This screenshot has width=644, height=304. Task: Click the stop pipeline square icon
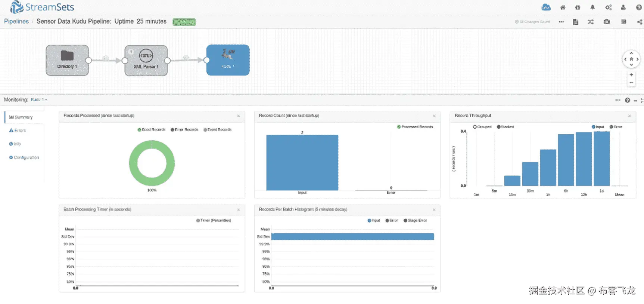[623, 22]
